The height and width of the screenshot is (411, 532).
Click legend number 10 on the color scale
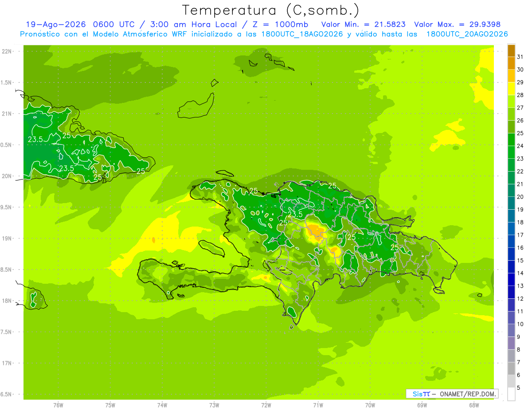(520, 324)
